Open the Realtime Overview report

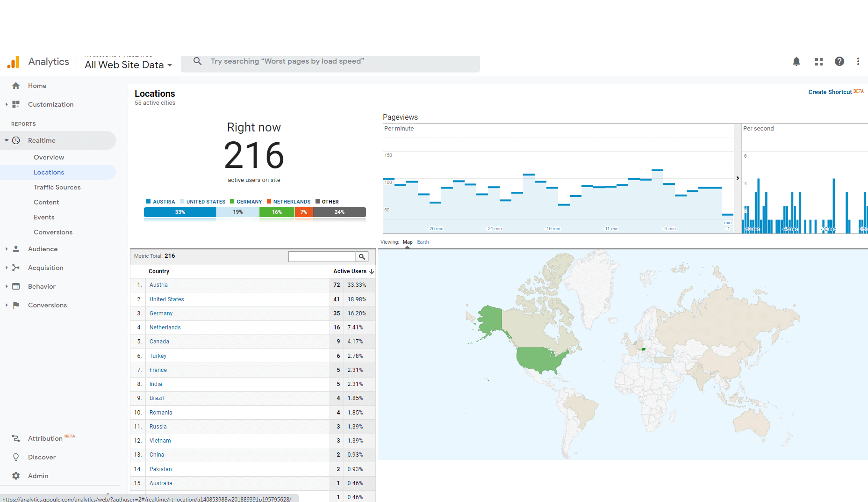point(49,157)
